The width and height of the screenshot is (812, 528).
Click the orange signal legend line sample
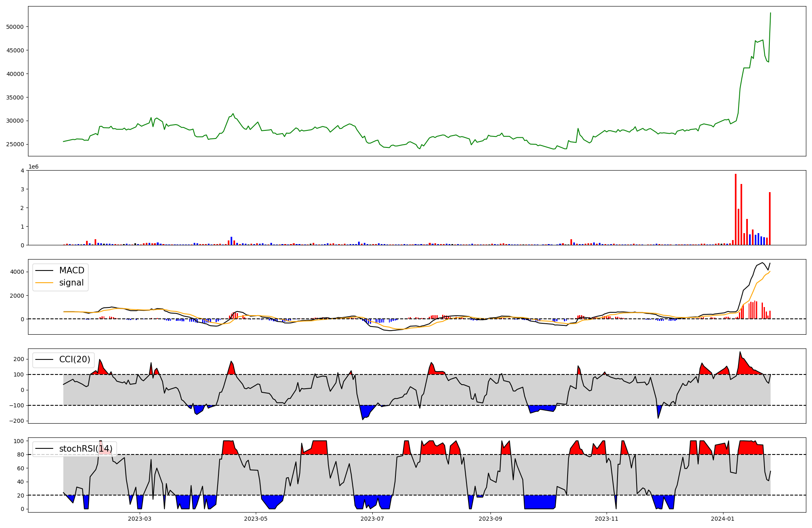pos(44,283)
